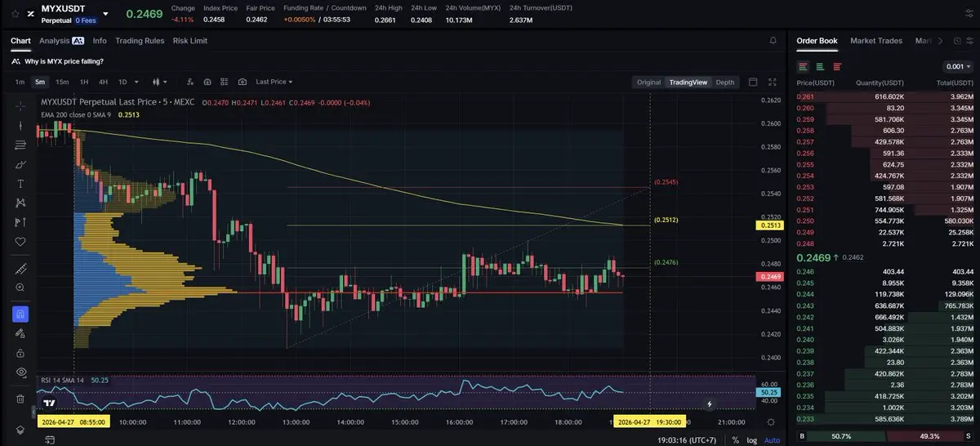Screen dimensions: 980x446
Task: Open the Analysis AI tab
Action: click(61, 41)
